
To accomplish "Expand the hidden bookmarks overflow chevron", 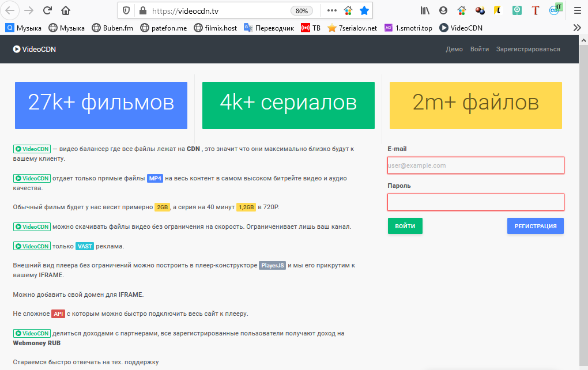I will tap(576, 28).
